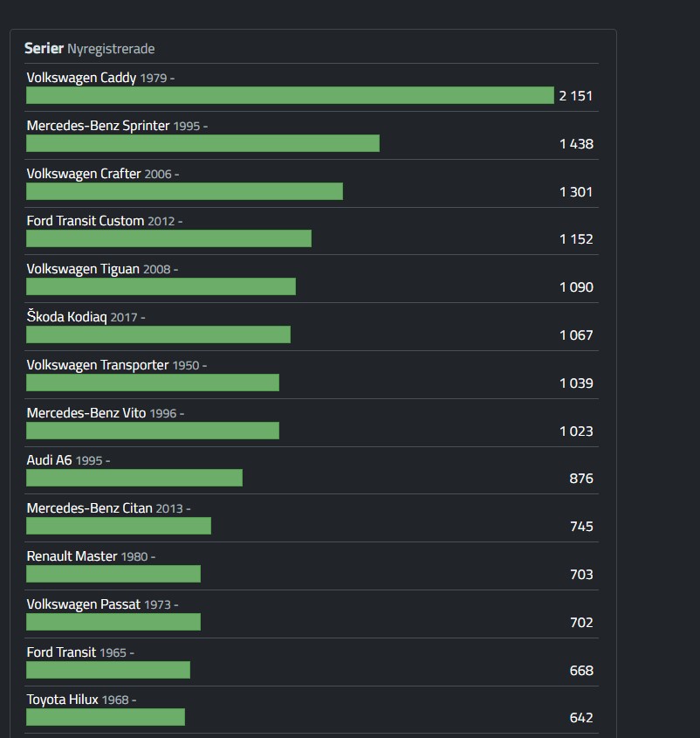
Task: Click the Volkswagen Crafter green bar
Action: (184, 191)
